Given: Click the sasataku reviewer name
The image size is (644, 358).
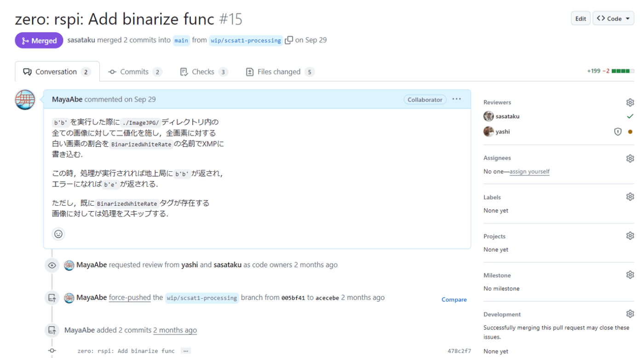Looking at the screenshot, I should point(507,116).
